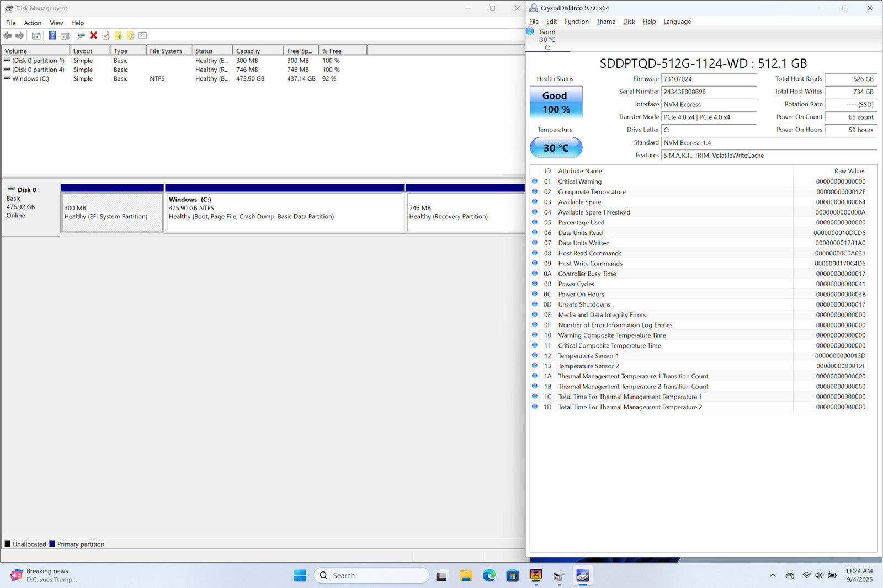
Task: Open the Breaking news widget
Action: pyautogui.click(x=44, y=575)
